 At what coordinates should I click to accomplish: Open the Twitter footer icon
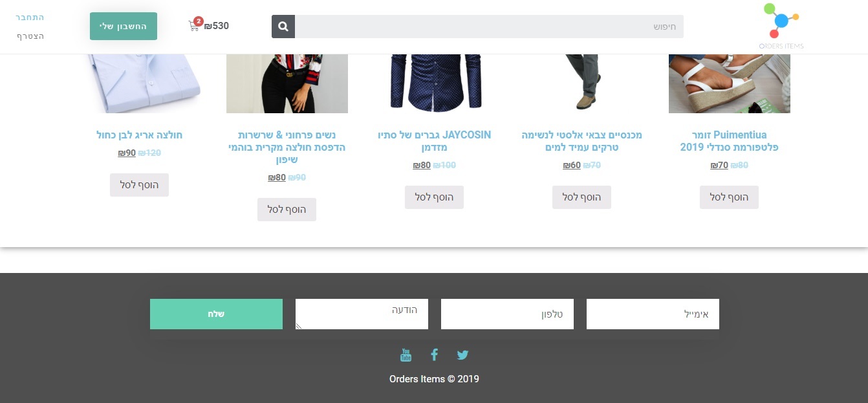[462, 354]
